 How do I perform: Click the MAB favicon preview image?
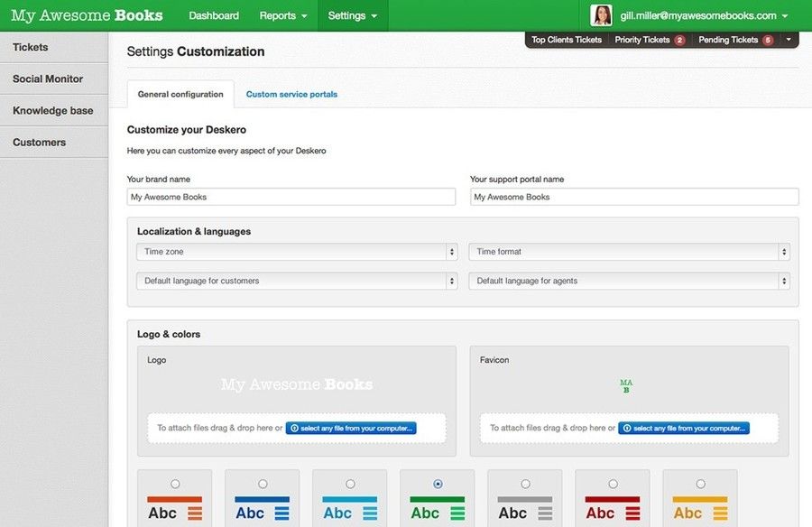click(x=626, y=386)
